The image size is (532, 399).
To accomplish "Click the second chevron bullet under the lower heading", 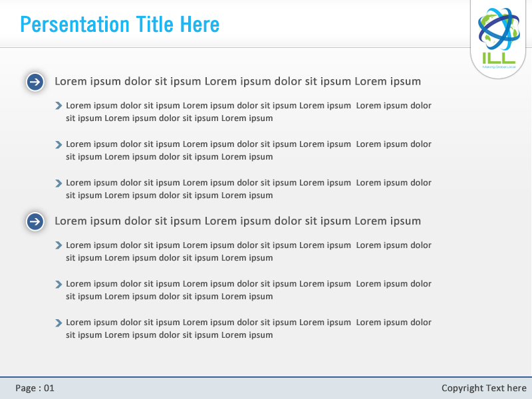I will click(59, 284).
